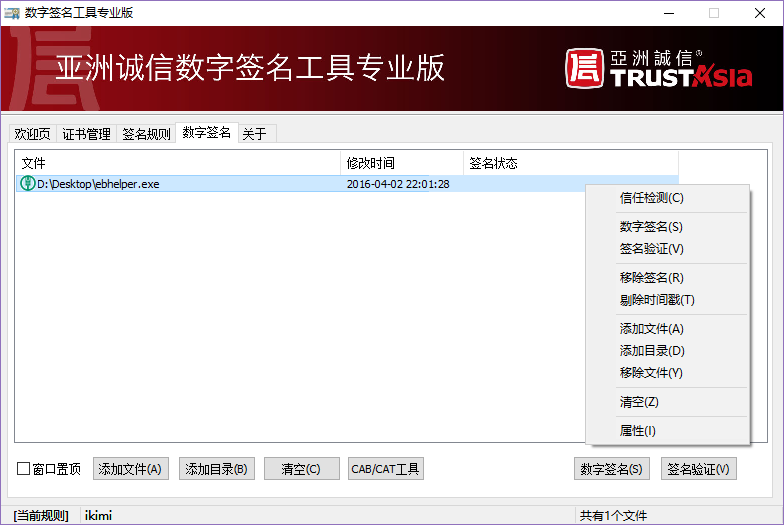Select 移除文件(Y) in the context menu
The width and height of the screenshot is (784, 525).
[x=667, y=372]
